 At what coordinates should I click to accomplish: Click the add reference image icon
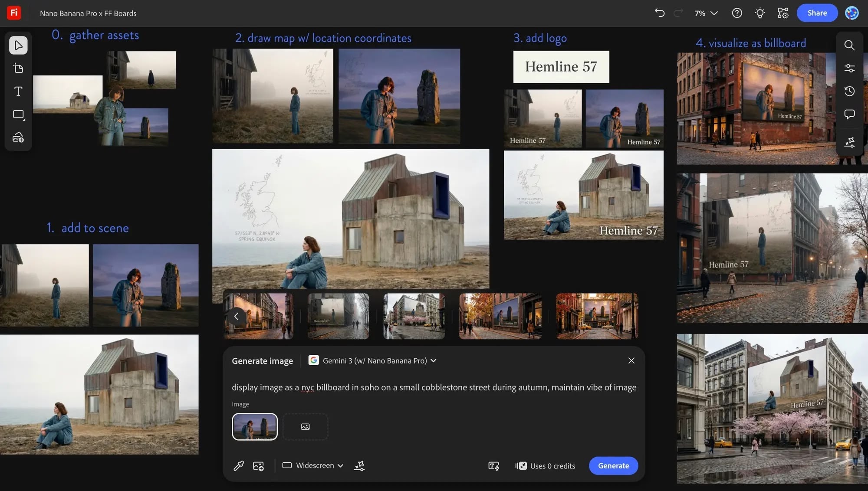(x=258, y=465)
